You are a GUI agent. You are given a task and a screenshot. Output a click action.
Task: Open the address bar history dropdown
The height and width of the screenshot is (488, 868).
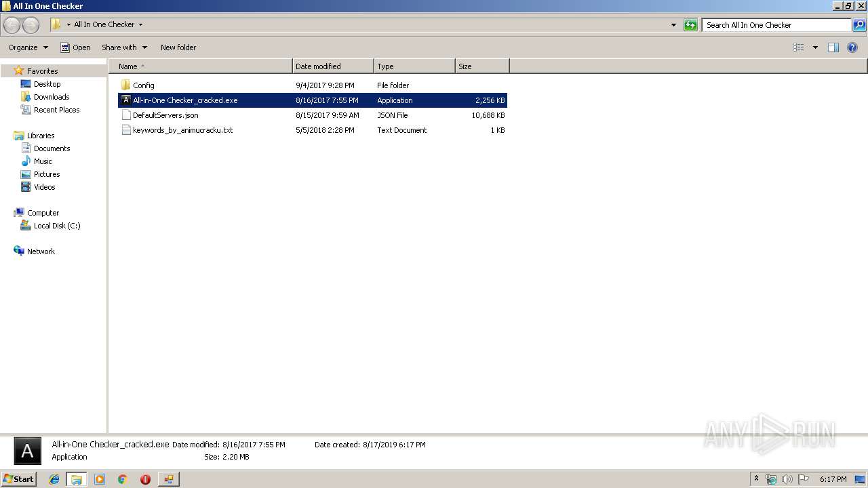[673, 25]
